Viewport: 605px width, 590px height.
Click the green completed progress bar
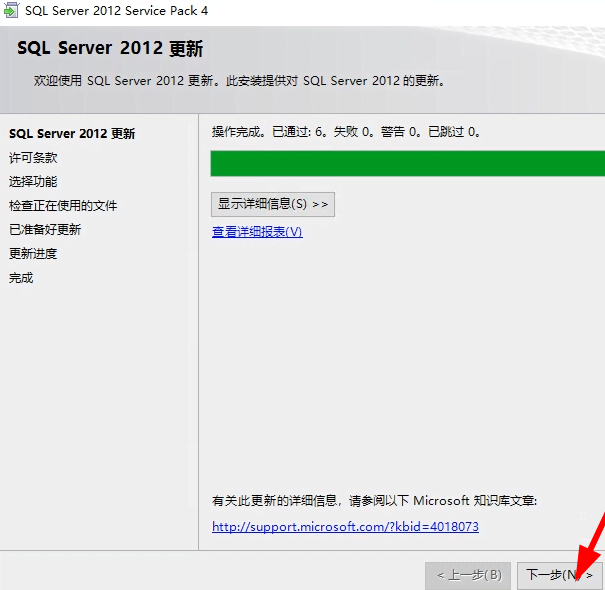point(407,164)
